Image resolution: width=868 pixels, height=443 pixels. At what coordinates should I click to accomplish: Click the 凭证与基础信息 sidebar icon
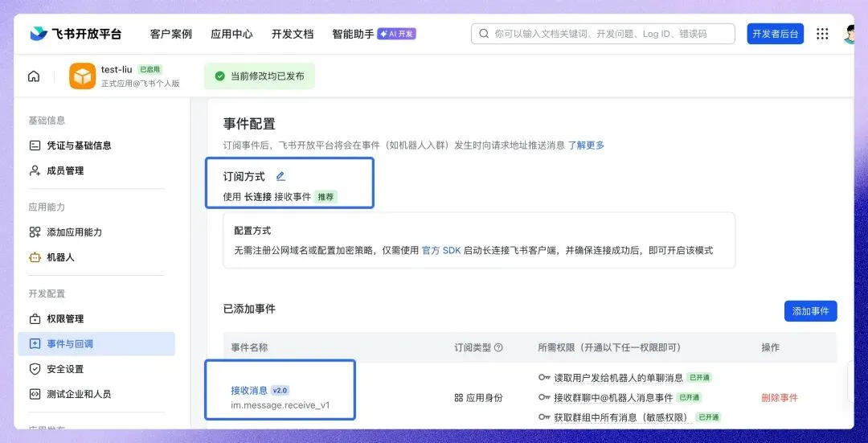tap(35, 146)
